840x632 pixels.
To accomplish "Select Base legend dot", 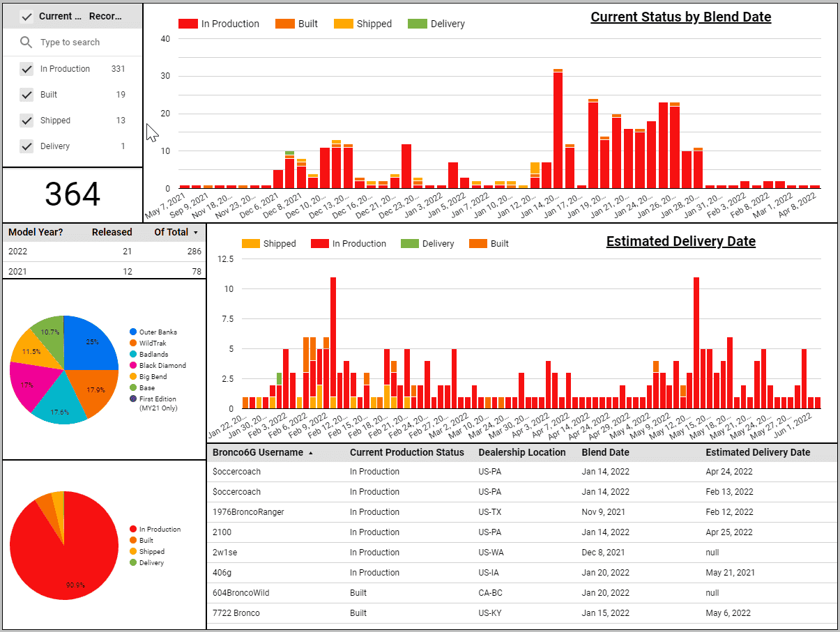I will coord(132,388).
